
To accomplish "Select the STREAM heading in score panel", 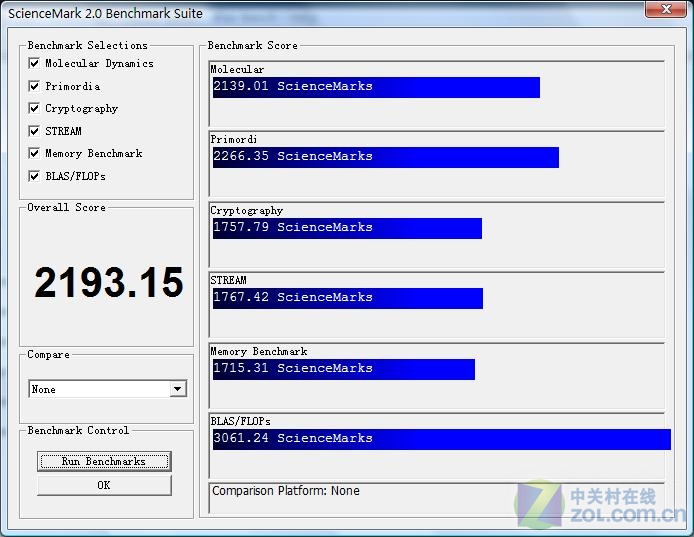I will [x=228, y=280].
